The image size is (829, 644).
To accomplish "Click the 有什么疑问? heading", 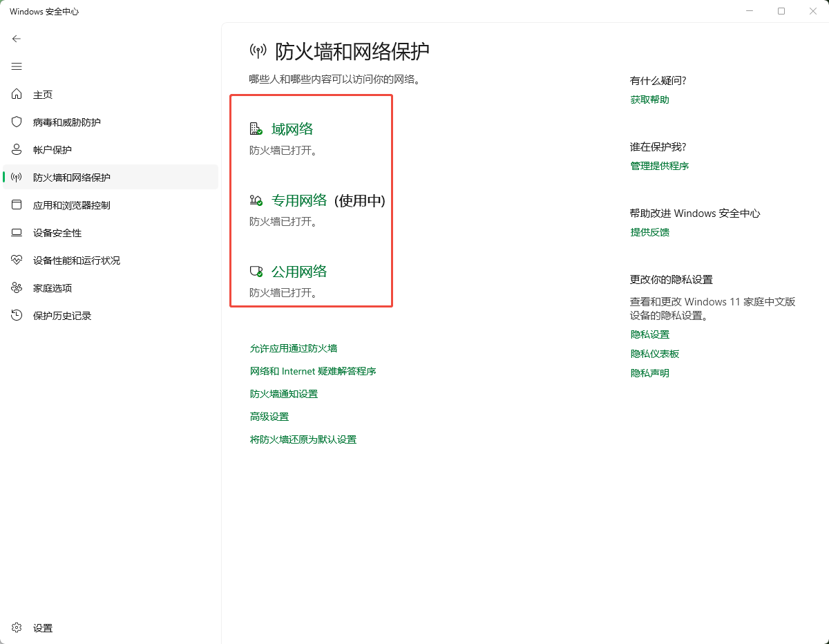I will (x=658, y=80).
